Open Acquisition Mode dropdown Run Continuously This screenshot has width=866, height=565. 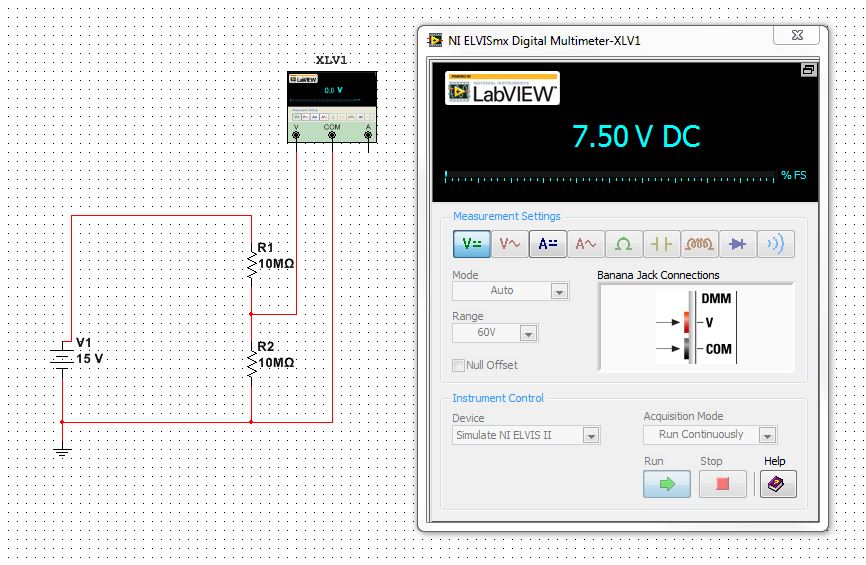coord(710,435)
